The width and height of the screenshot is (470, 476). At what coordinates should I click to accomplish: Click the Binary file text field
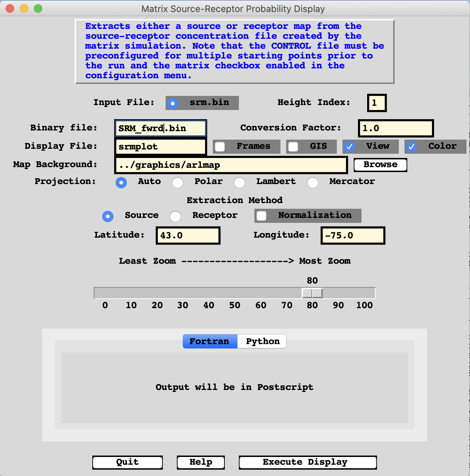coord(160,128)
